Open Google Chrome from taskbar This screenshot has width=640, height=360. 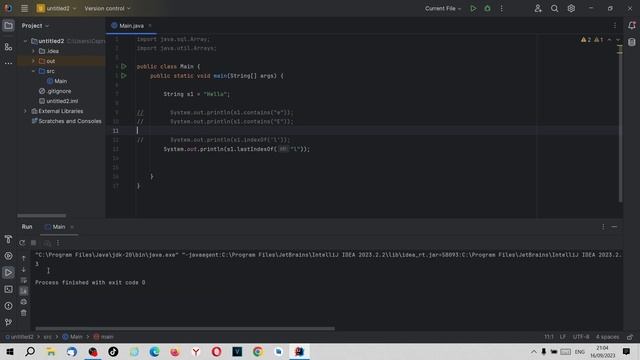[258, 351]
